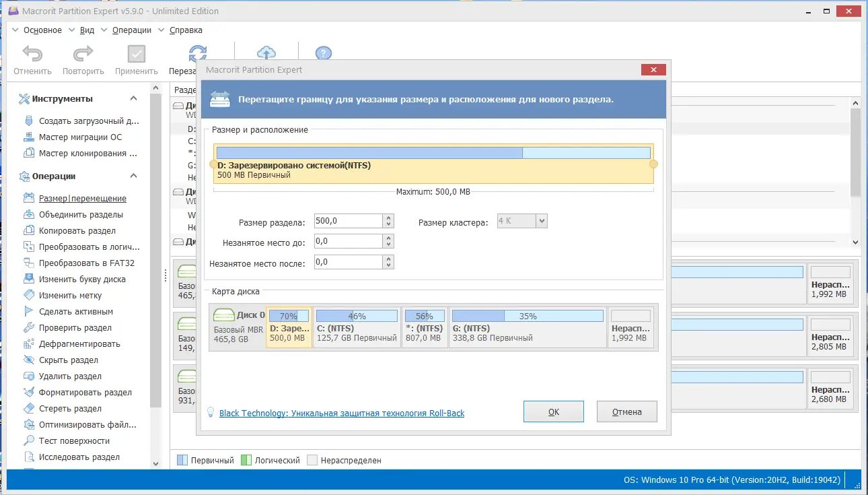Choose Форматировать раздел operation

77,393
